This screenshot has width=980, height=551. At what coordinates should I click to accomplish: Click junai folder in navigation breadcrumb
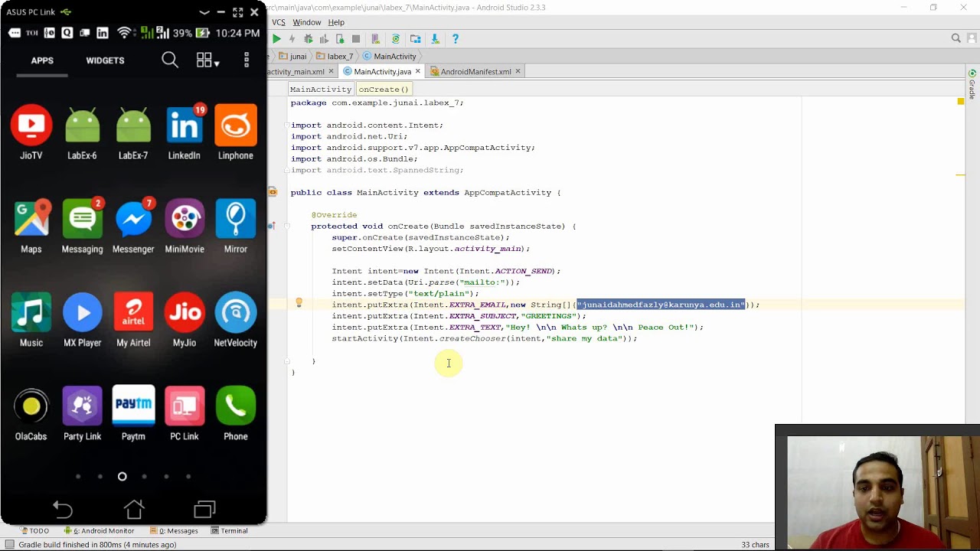pos(292,56)
